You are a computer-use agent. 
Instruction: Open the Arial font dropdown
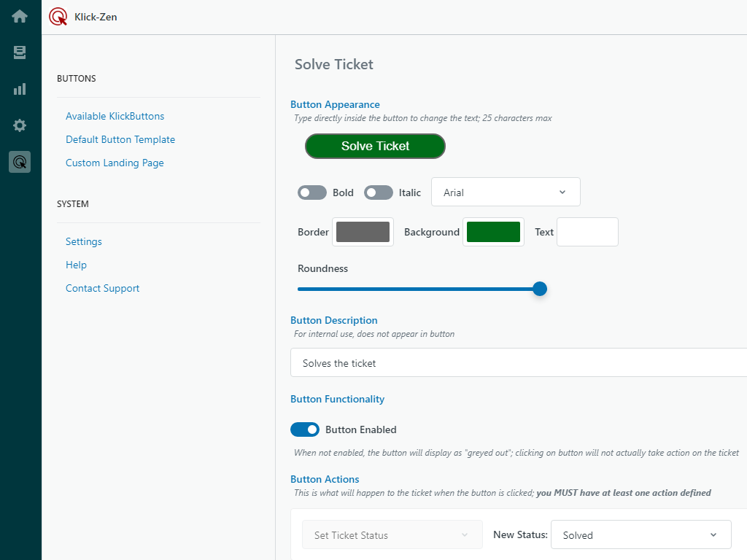pos(506,192)
